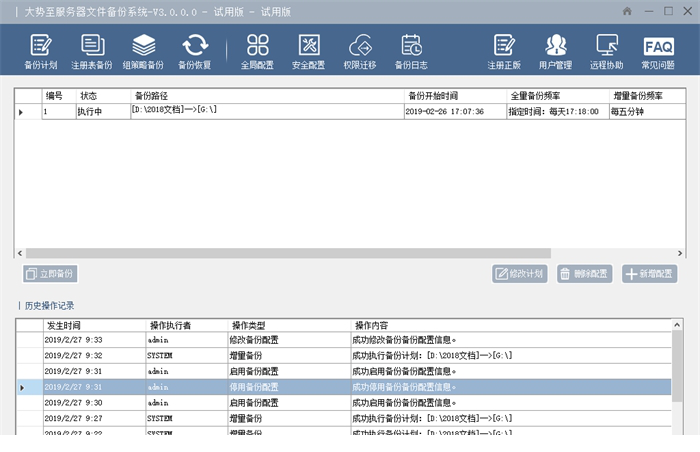Click the SYSTEM executor in the 9:32 row

coord(187,356)
